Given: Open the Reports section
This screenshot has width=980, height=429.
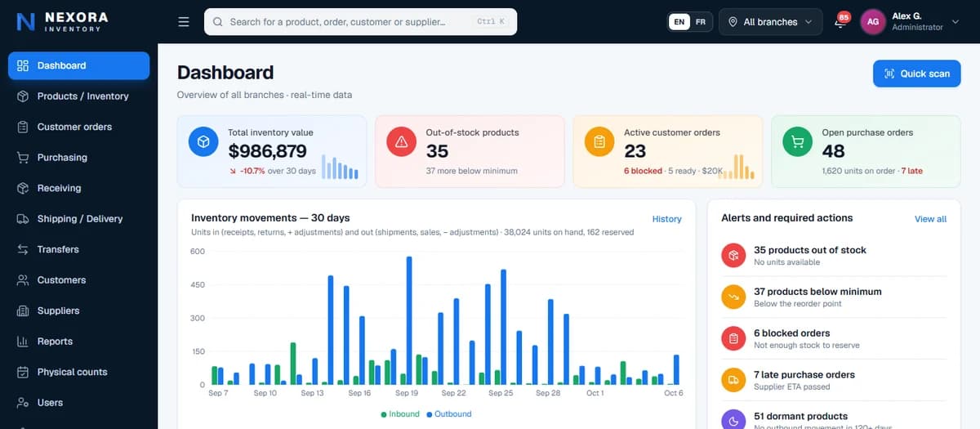Looking at the screenshot, I should click(78, 342).
